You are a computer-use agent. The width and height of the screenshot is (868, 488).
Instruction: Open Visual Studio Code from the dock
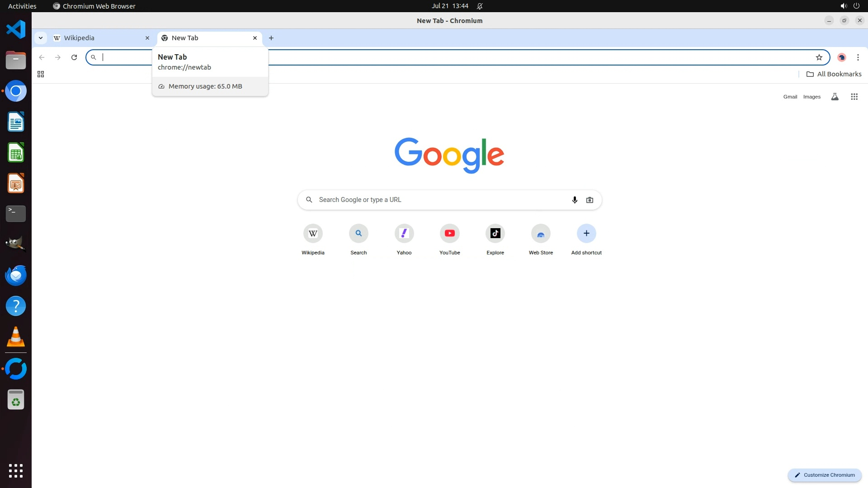click(16, 30)
